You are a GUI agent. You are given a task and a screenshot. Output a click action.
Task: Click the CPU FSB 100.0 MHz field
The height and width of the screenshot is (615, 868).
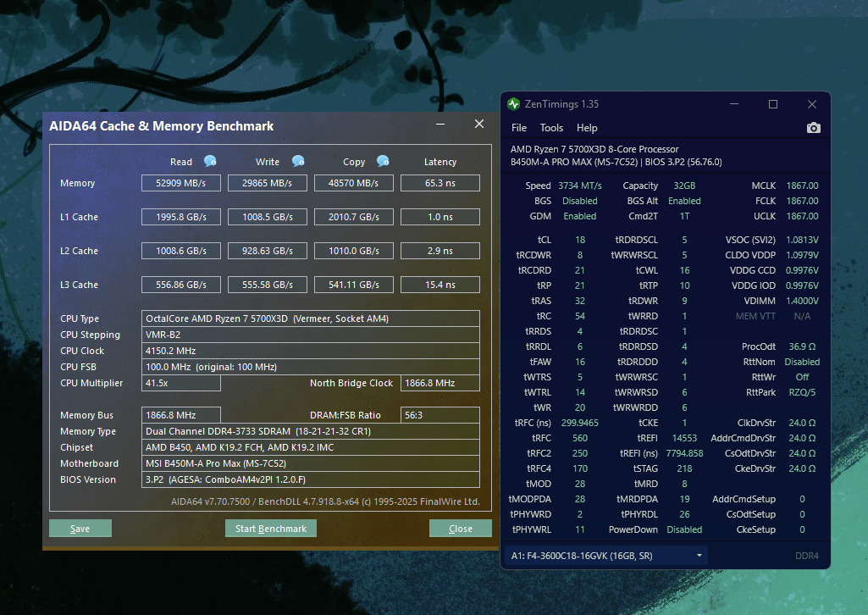pos(311,367)
